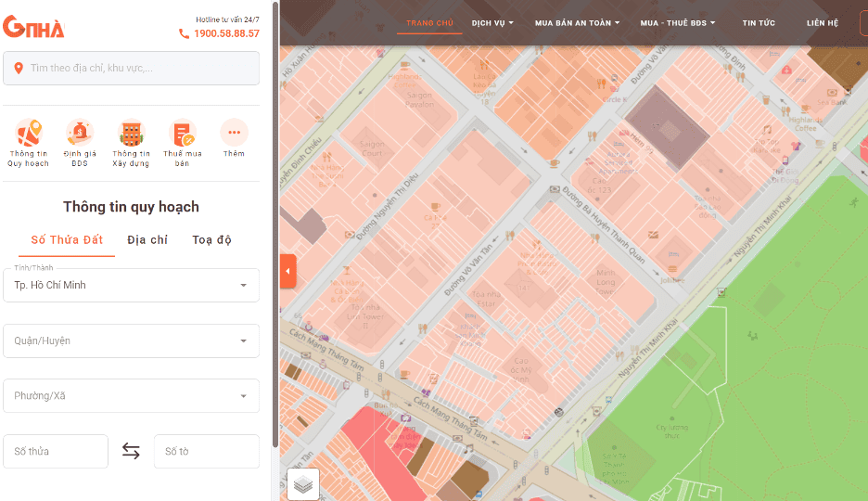
Task: Click the Đường Võ Văn Tần street label
Action: 468,271
